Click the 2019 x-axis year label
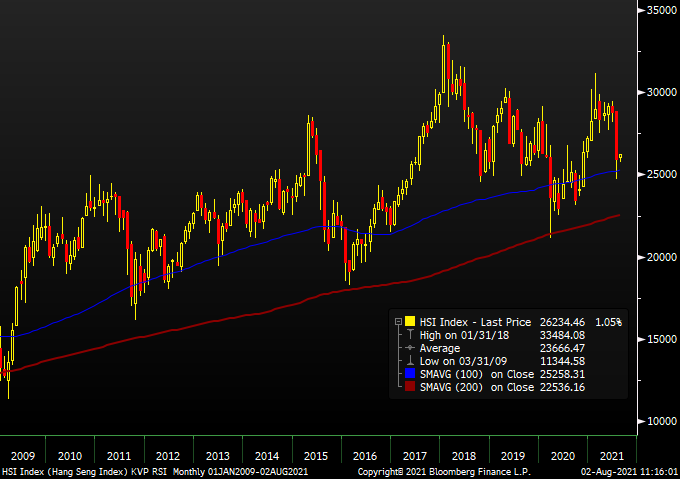 coord(513,456)
